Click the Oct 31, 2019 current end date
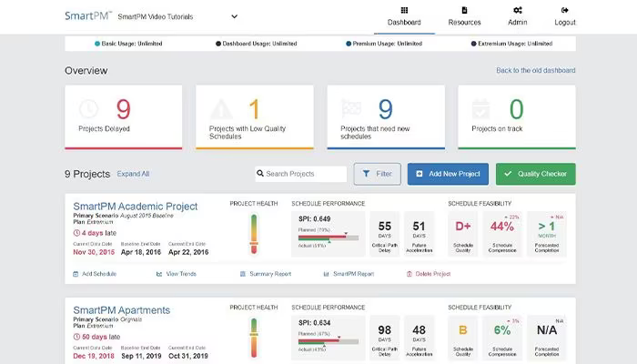This screenshot has width=637, height=364. click(x=188, y=356)
